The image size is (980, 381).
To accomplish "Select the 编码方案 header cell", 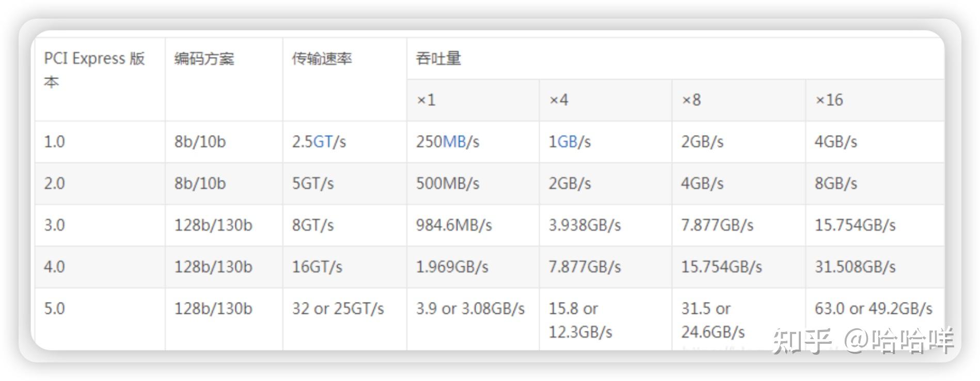I will (204, 59).
